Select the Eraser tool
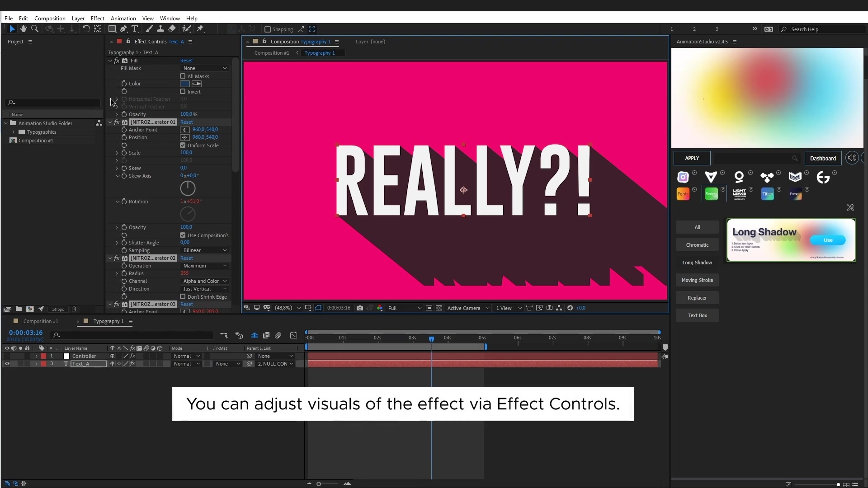This screenshot has width=868, height=488. coord(172,29)
